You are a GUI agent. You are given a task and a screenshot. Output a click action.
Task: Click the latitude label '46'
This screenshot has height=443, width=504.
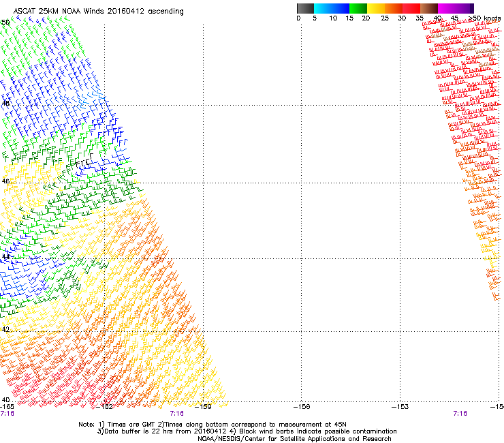click(x=5, y=181)
